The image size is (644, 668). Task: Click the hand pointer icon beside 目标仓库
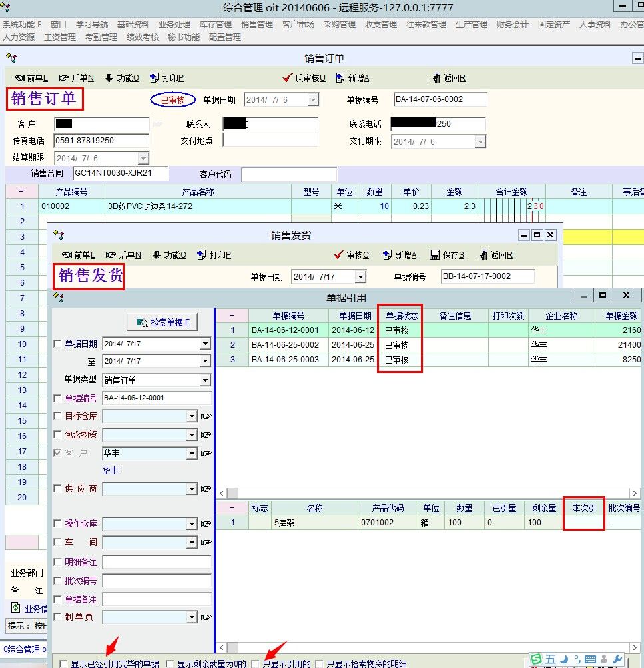(x=206, y=416)
